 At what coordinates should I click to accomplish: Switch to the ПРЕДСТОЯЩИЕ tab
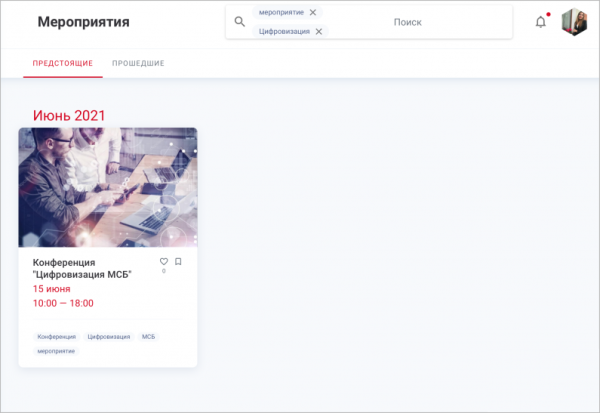coord(63,63)
